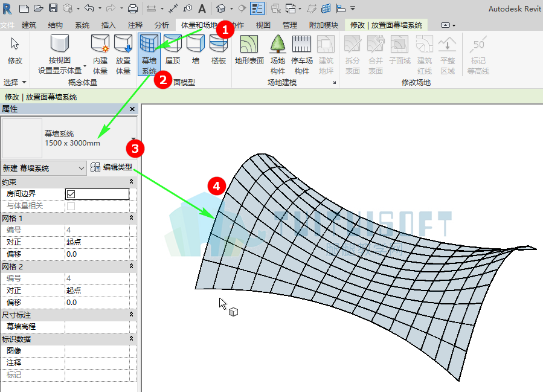
Task: Click the 停车场构件 parking component tool
Action: tap(301, 55)
